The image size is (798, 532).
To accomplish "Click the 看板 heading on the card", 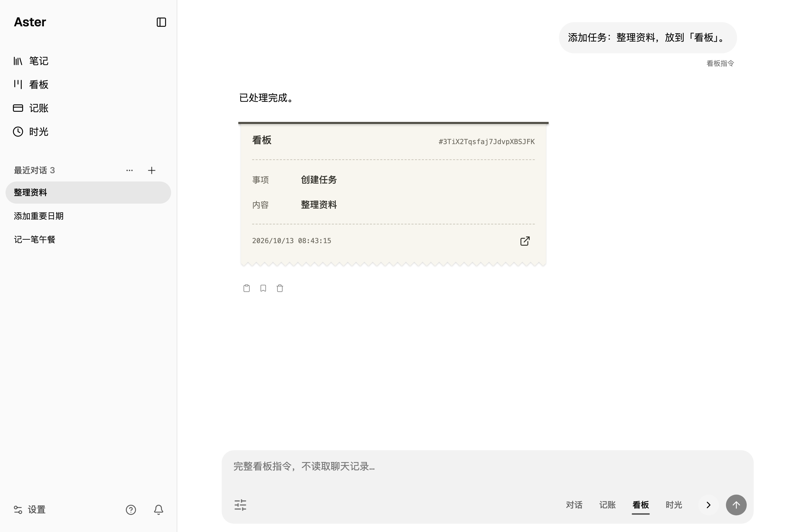I will (x=262, y=140).
